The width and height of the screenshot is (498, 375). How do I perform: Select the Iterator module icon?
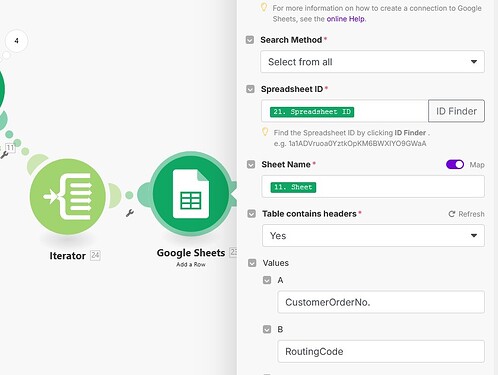tap(68, 196)
